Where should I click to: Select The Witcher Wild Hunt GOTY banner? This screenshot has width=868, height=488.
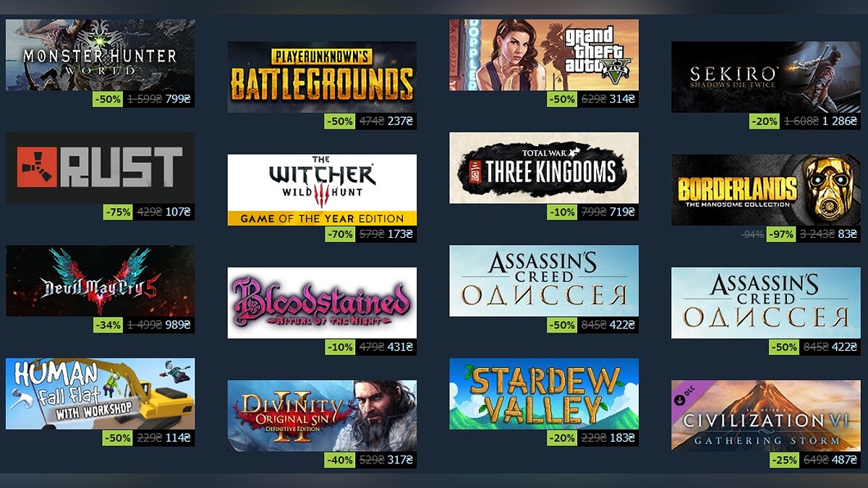[x=322, y=190]
